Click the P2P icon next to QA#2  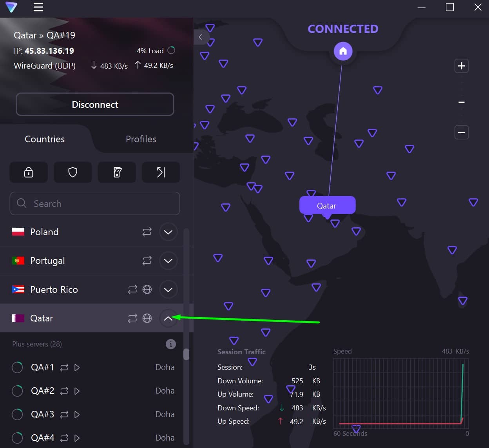click(64, 391)
